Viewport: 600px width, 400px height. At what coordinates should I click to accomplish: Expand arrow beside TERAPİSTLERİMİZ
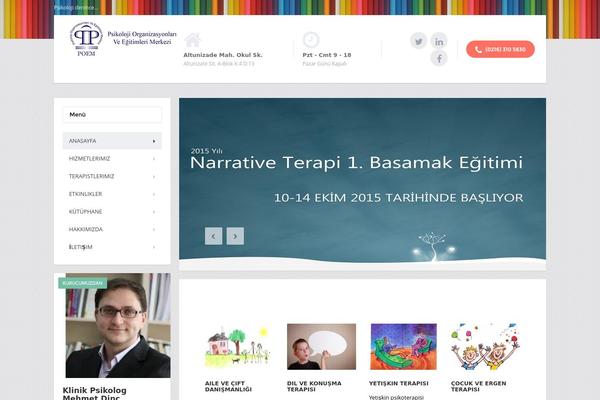(154, 177)
